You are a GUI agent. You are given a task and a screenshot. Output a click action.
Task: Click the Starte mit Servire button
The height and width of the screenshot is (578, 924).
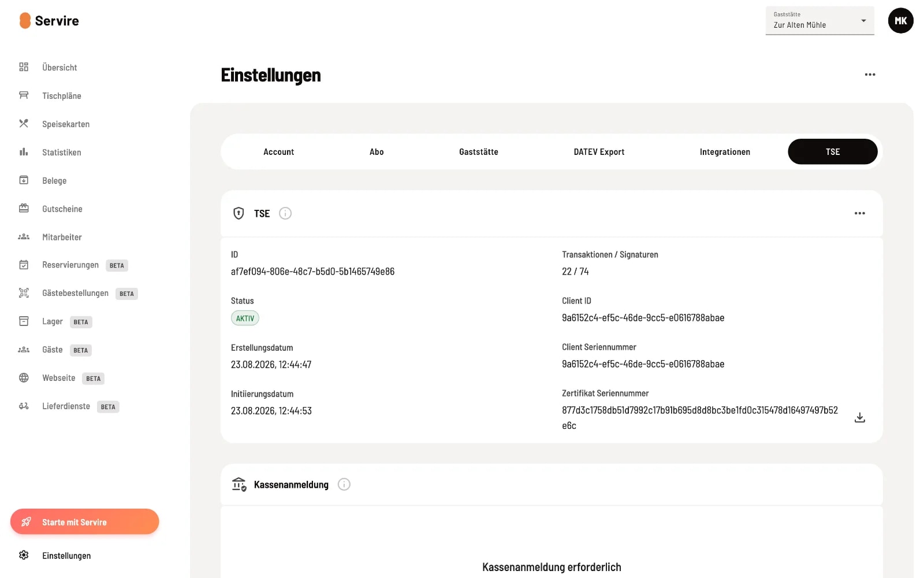tap(84, 522)
